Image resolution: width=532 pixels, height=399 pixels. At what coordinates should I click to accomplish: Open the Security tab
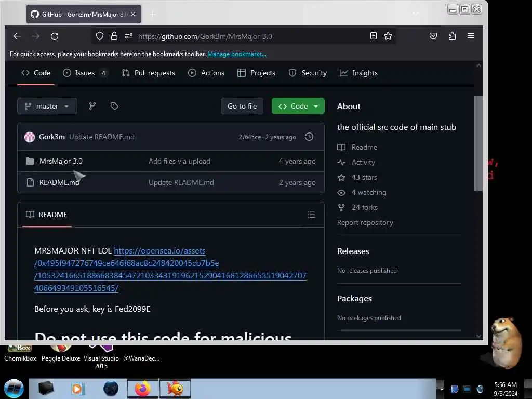pyautogui.click(x=308, y=73)
